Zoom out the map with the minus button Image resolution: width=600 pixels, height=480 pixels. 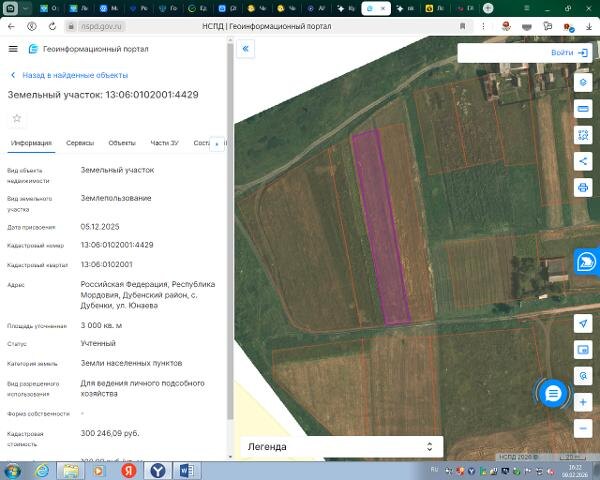[583, 428]
